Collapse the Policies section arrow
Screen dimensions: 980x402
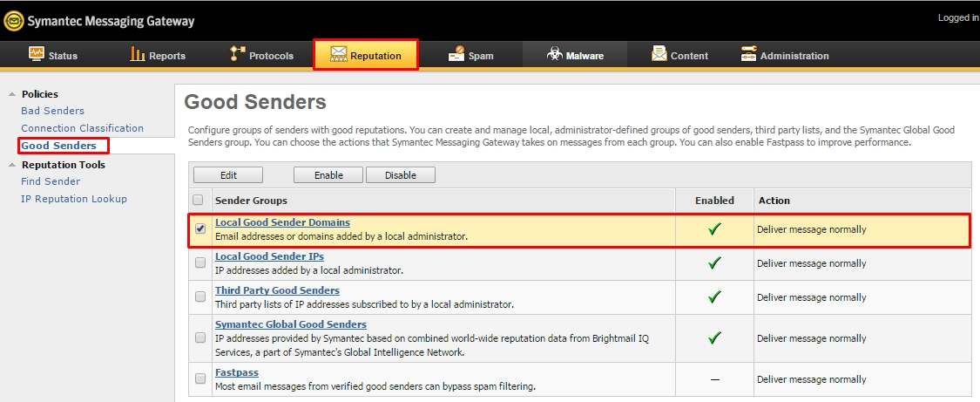11,94
